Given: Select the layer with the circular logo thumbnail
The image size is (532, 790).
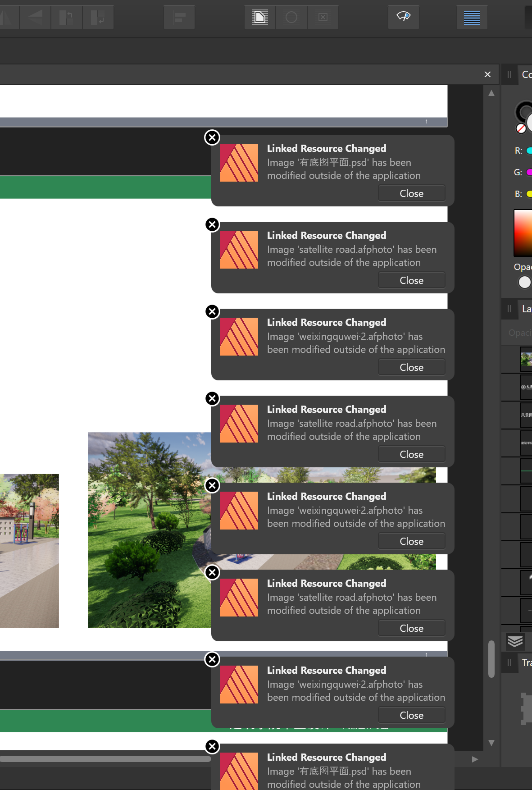Looking at the screenshot, I should pos(526,387).
